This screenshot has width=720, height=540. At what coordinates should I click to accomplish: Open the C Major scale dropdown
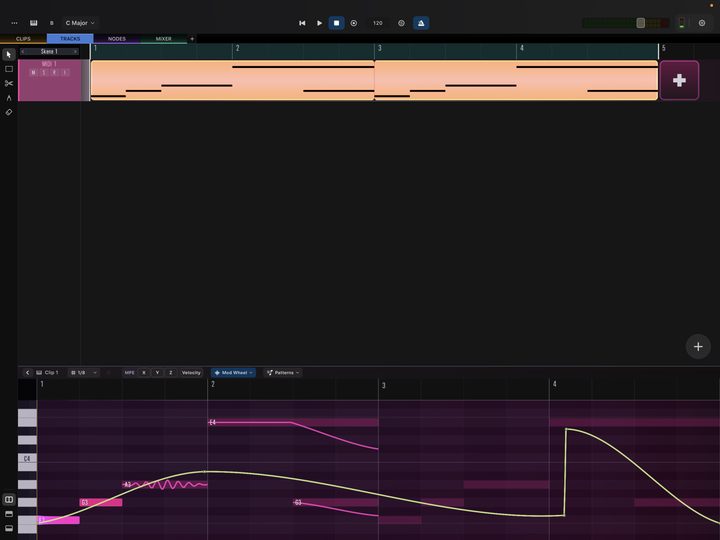click(x=80, y=23)
